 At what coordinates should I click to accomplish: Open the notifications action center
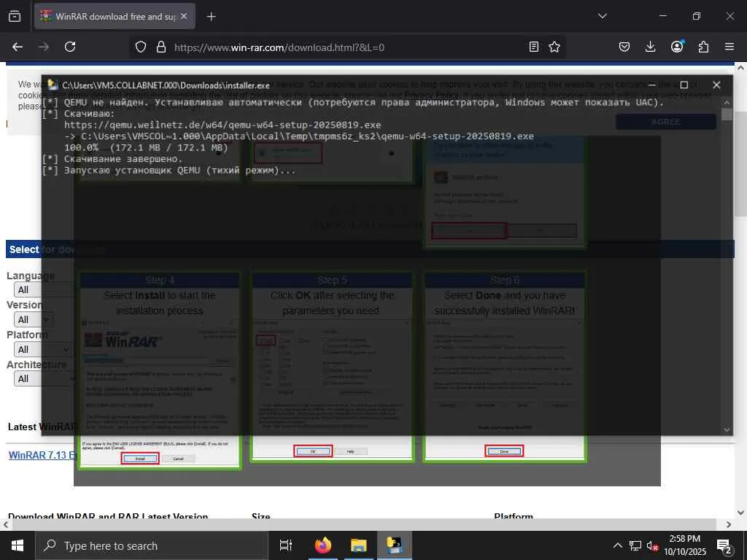click(x=724, y=546)
